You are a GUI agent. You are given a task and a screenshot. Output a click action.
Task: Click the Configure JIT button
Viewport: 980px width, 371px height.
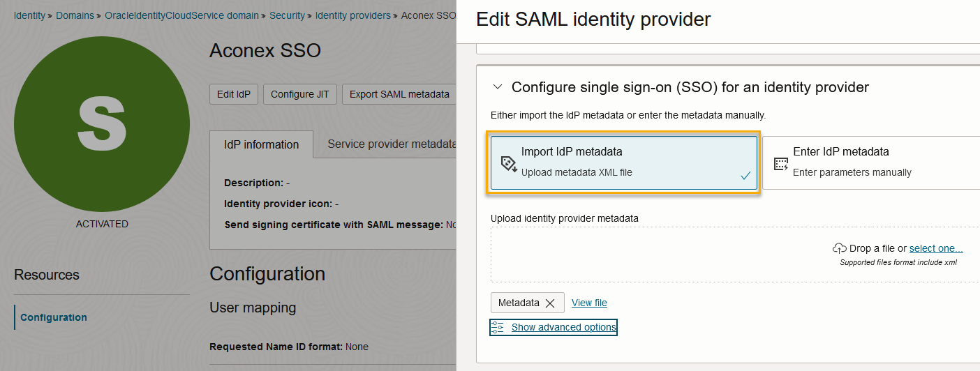(x=300, y=94)
